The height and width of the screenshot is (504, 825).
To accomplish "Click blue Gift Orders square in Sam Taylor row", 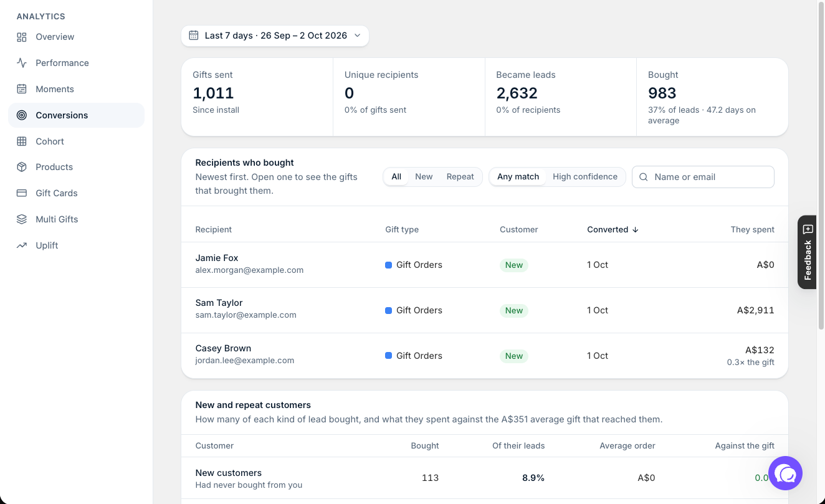I will (x=389, y=310).
